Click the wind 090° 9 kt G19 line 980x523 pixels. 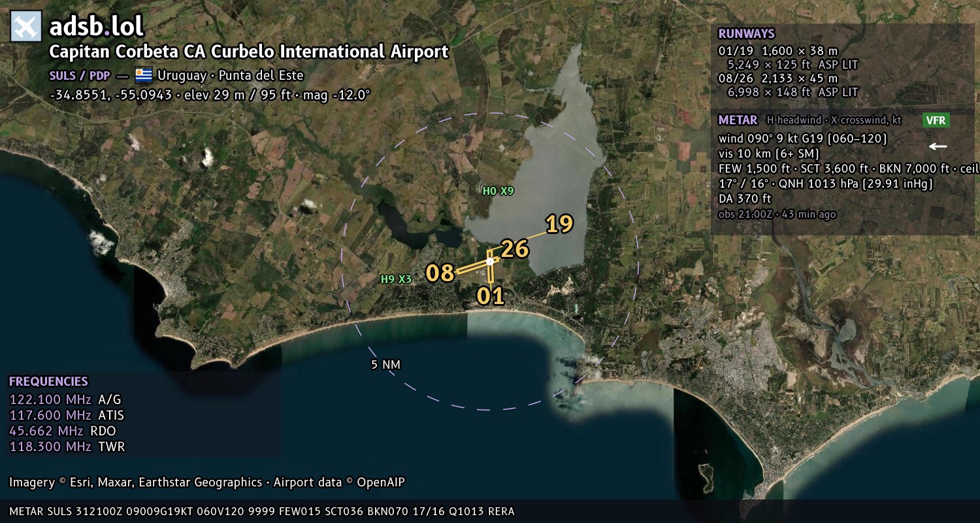[802, 139]
